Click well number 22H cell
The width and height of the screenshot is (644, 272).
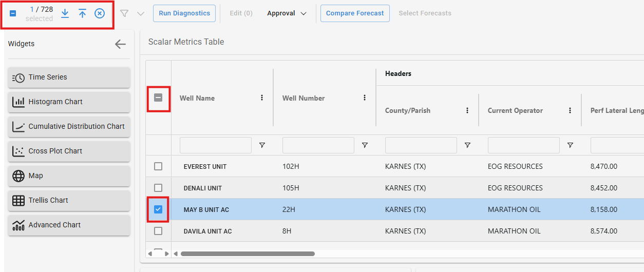tap(289, 210)
